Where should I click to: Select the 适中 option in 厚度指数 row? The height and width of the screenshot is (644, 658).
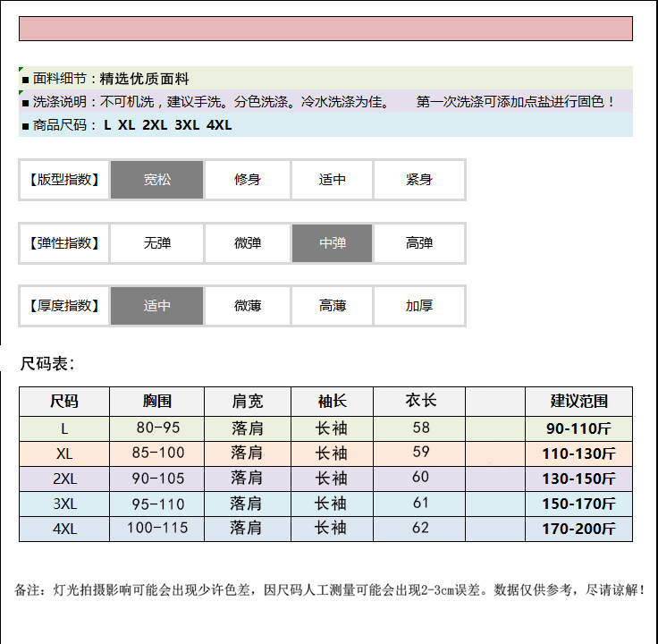point(157,306)
